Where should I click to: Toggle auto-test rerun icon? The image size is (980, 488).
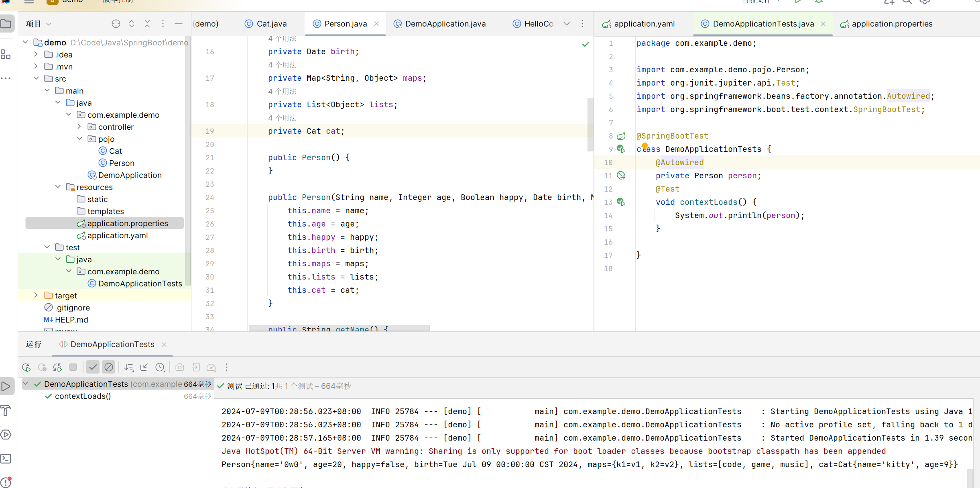(x=57, y=367)
